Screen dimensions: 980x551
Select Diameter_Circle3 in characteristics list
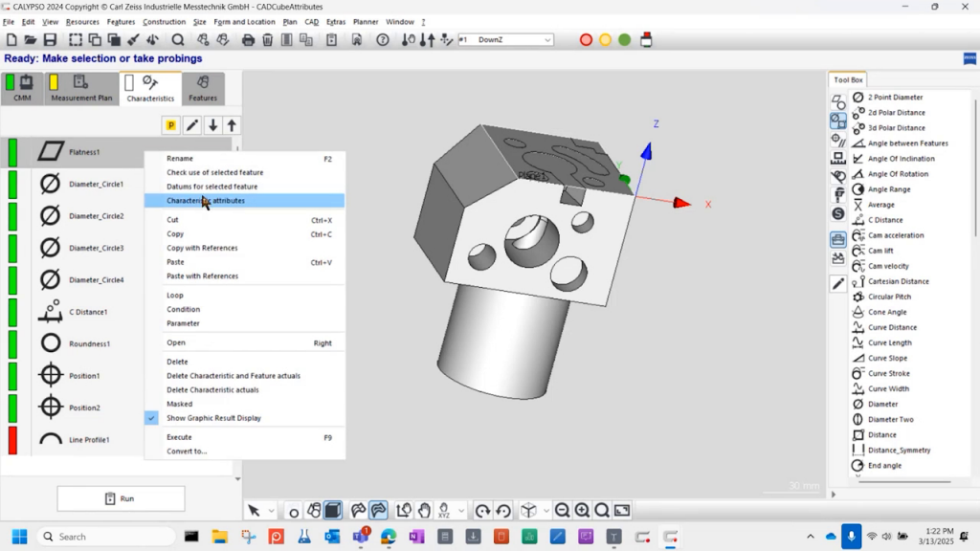[96, 248]
